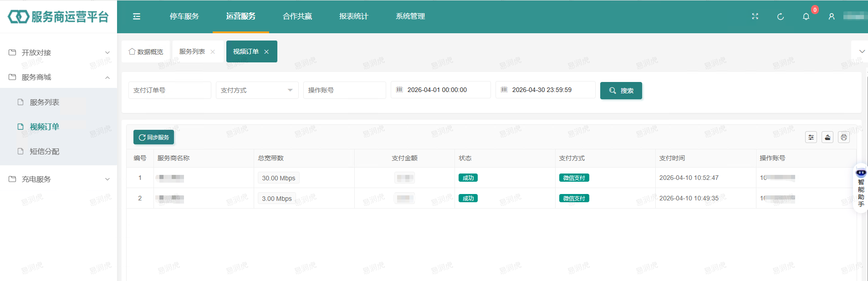Viewport: 868px width, 281px height.
Task: Open the notification bell
Action: (x=806, y=16)
